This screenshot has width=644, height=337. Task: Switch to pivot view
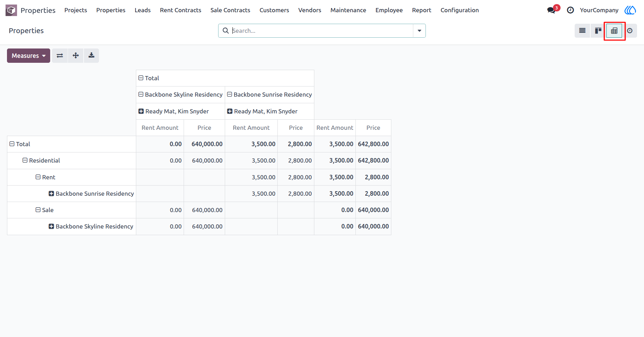coord(614,31)
